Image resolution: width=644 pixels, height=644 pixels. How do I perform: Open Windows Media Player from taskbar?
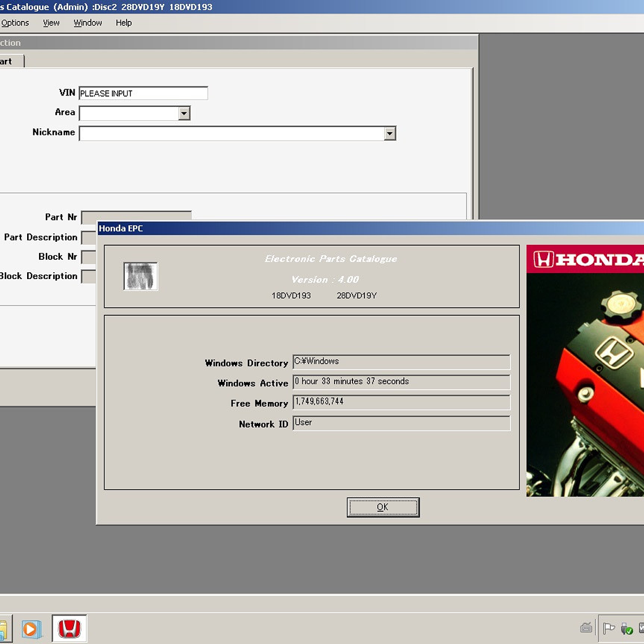(31, 629)
